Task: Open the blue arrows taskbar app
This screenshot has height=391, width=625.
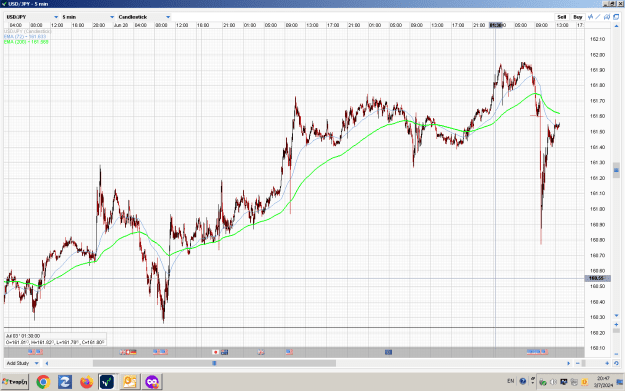Action: pyautogui.click(x=65, y=382)
